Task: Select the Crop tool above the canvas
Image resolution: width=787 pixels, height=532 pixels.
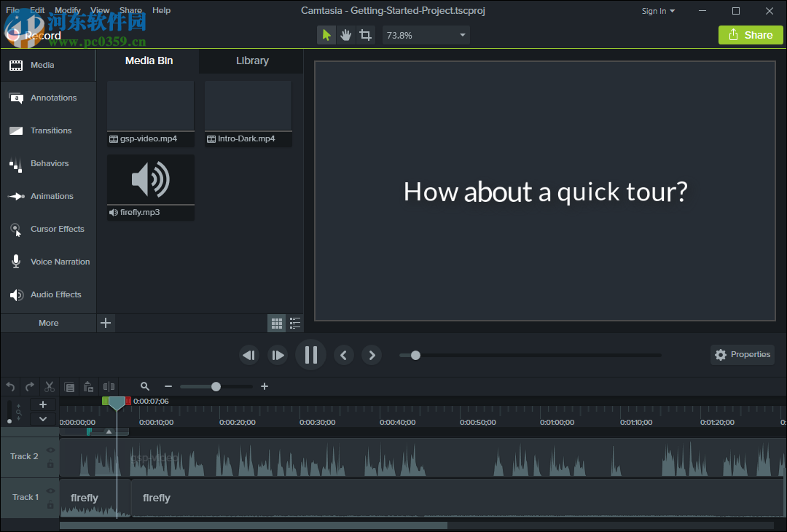Action: [365, 34]
